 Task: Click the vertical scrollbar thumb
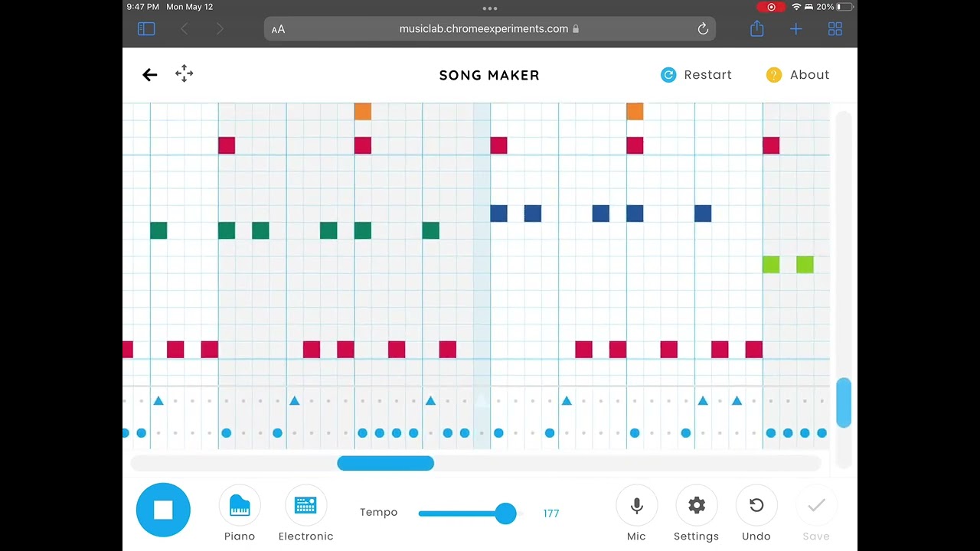tap(843, 403)
